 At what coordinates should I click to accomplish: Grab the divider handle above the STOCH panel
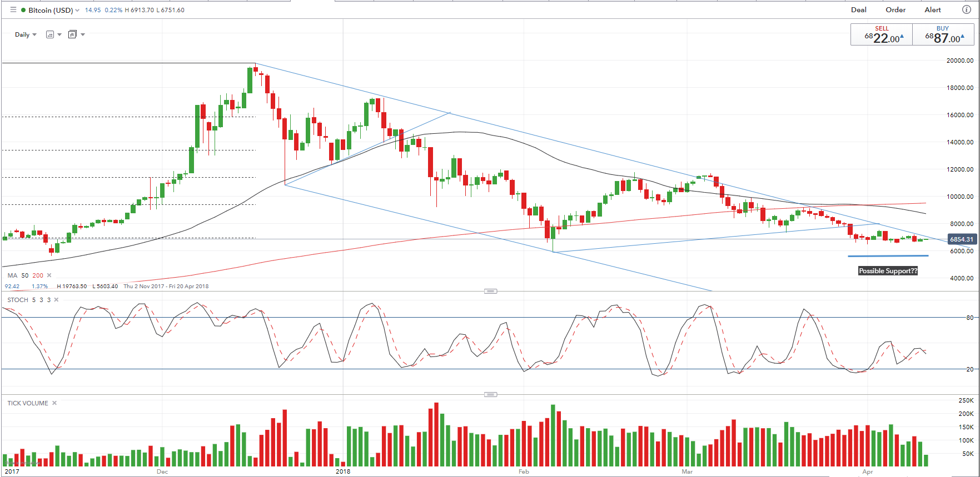coord(490,291)
